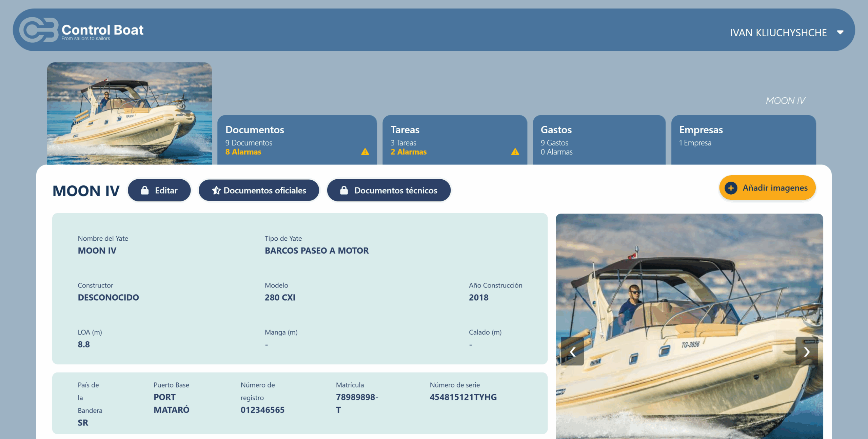Click the star icon on Documentos oficiales
The width and height of the screenshot is (868, 439).
point(216,191)
